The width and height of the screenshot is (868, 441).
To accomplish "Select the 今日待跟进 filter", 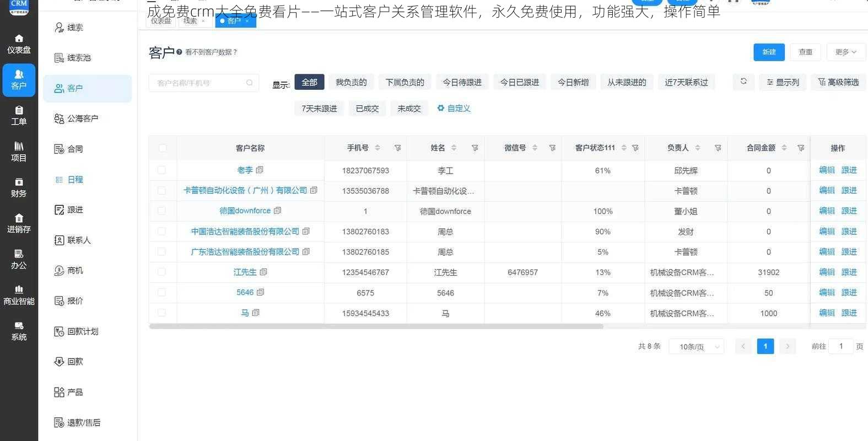I will pos(462,82).
